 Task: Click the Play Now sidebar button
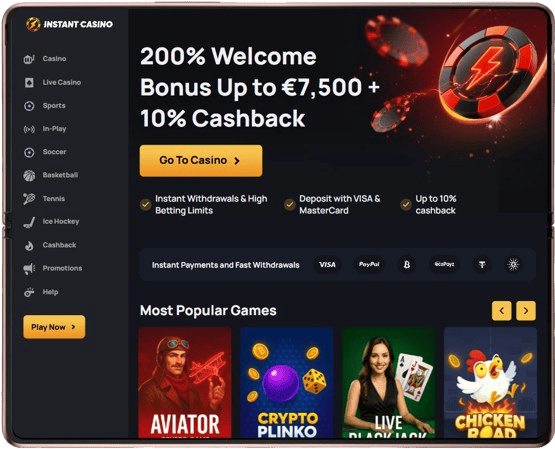coord(54,327)
